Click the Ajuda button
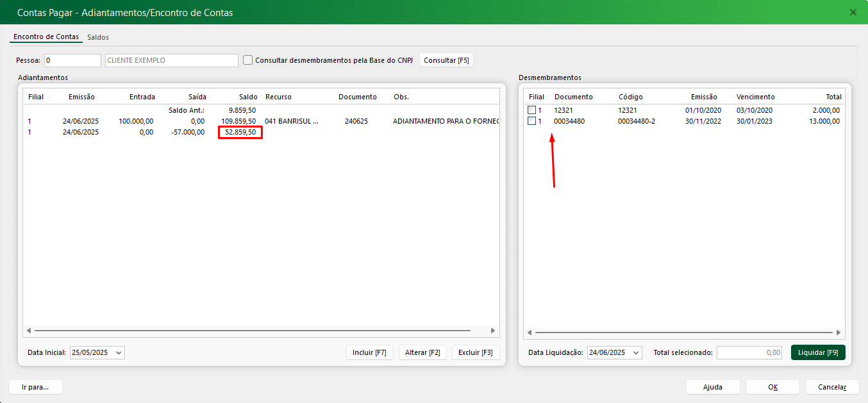 712,387
